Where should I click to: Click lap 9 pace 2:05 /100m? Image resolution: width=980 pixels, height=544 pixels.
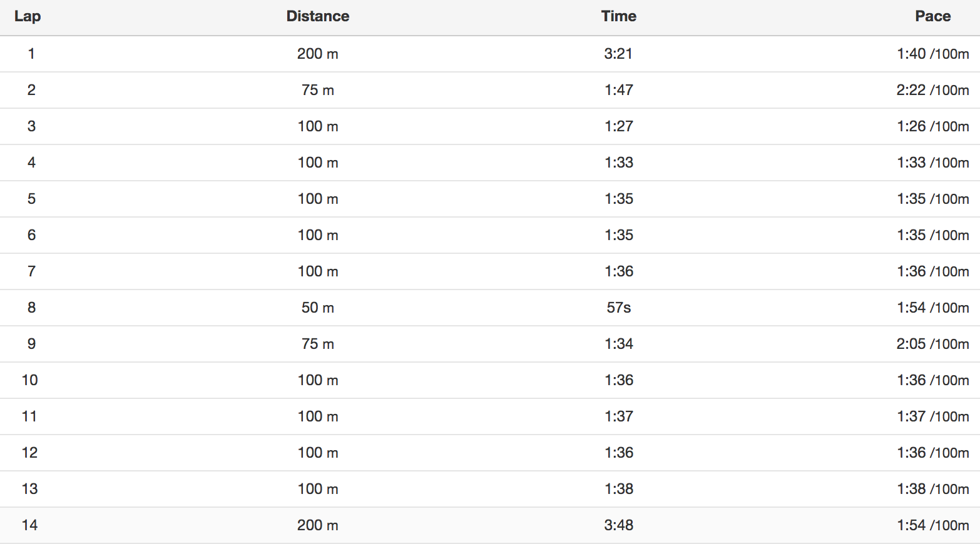click(x=933, y=344)
